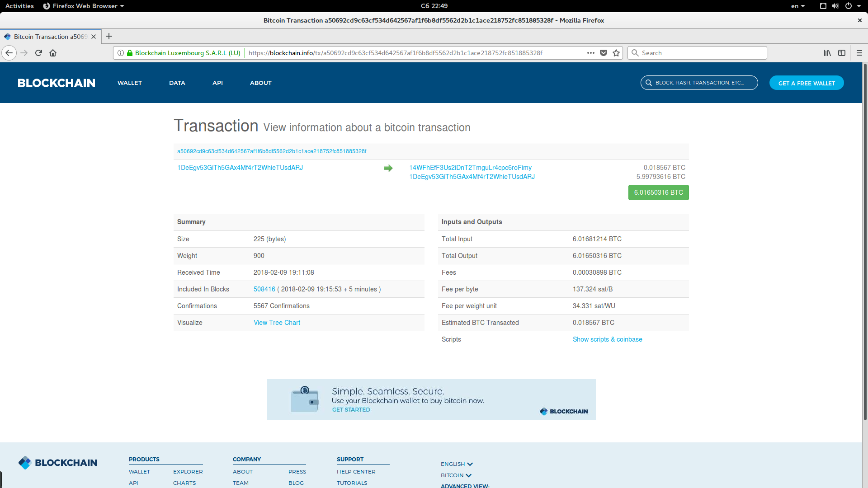Open footer BLOG link

(296, 483)
